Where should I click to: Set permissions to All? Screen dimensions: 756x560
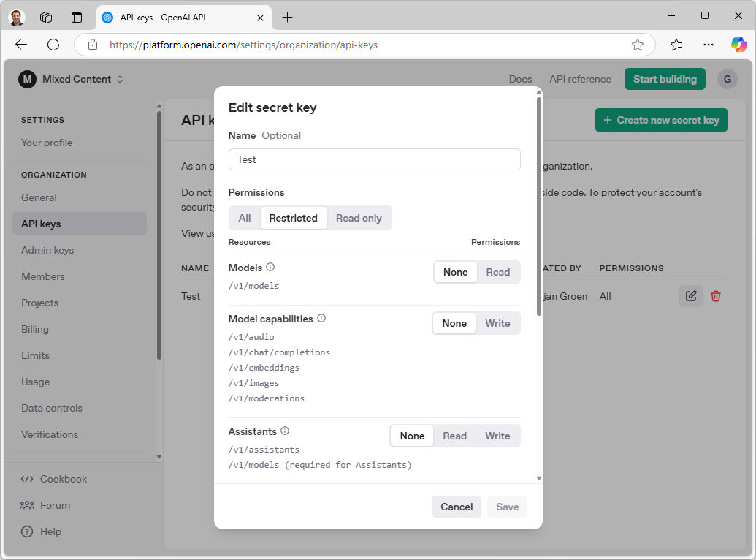245,218
